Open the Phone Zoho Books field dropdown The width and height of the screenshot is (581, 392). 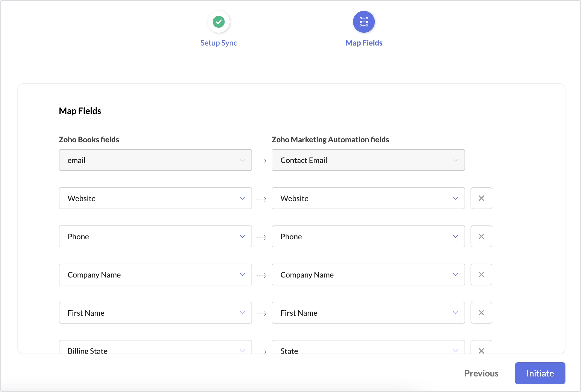tap(155, 236)
